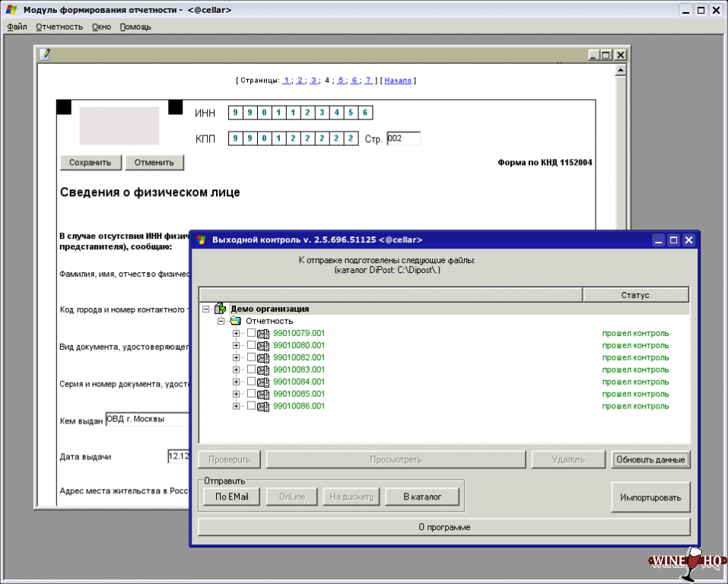This screenshot has width=728, height=584.
Task: Click the notepad icon in the form window title
Action: coord(45,55)
